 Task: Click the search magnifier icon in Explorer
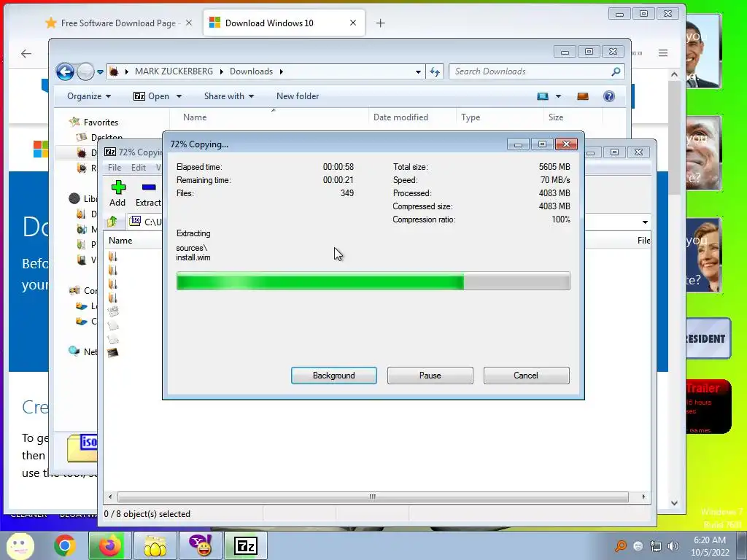(616, 71)
